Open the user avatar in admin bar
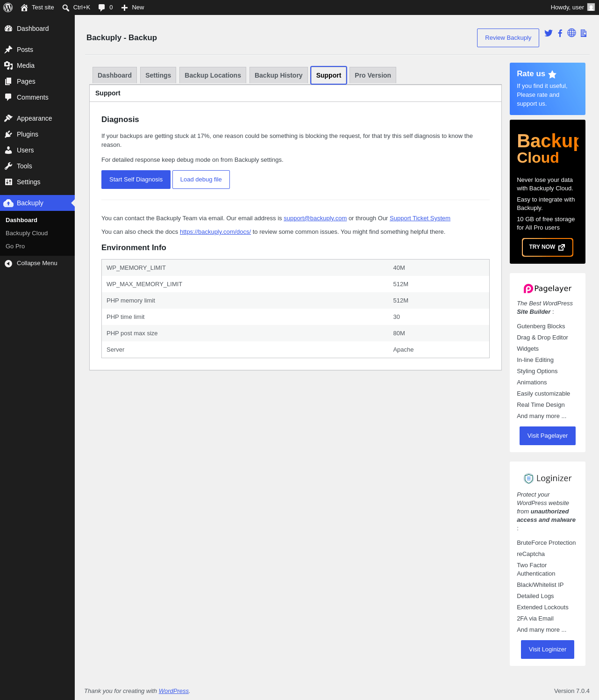The height and width of the screenshot is (700, 599). pyautogui.click(x=591, y=7)
